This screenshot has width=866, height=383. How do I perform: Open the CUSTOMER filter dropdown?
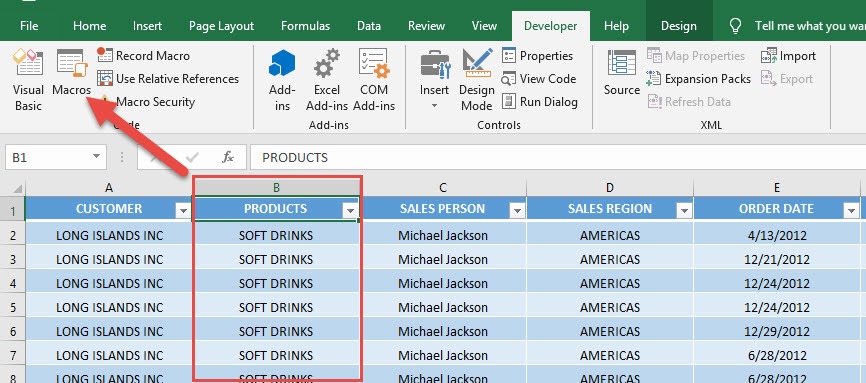(182, 210)
